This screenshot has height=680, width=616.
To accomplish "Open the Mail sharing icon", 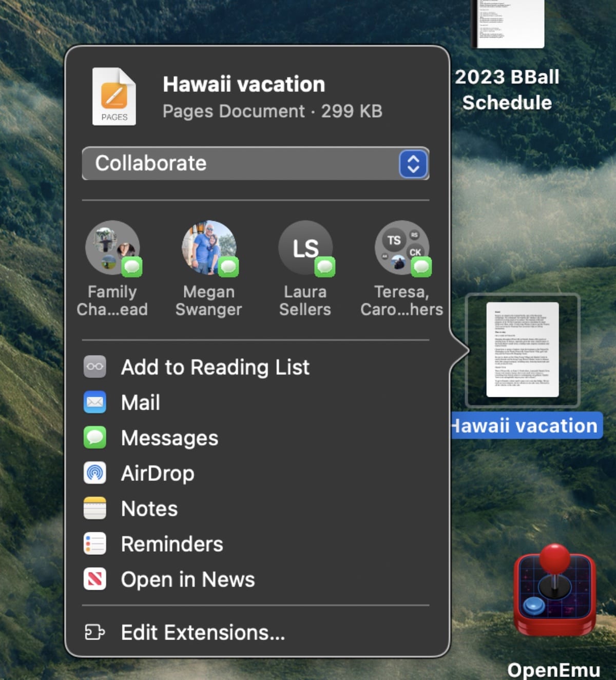I will (94, 402).
